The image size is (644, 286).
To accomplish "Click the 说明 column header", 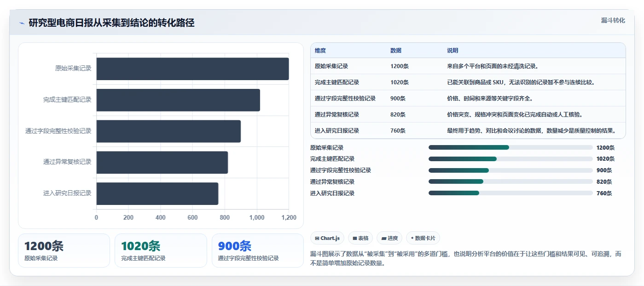I will click(453, 51).
